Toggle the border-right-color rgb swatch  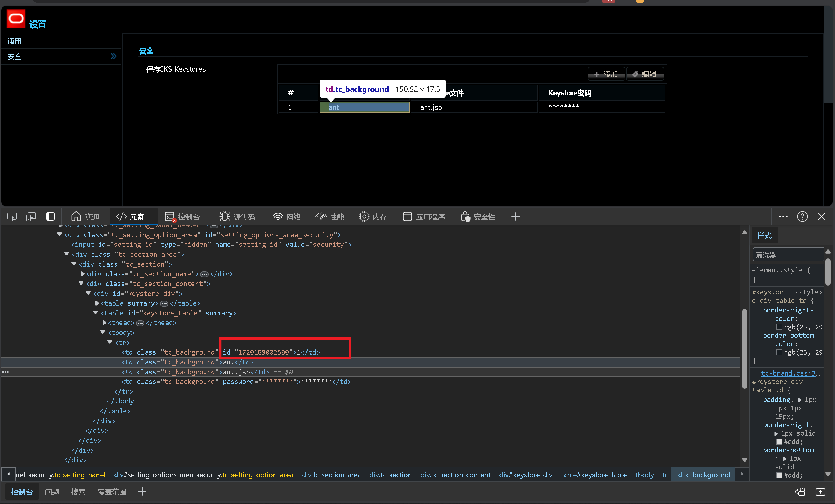(x=779, y=327)
